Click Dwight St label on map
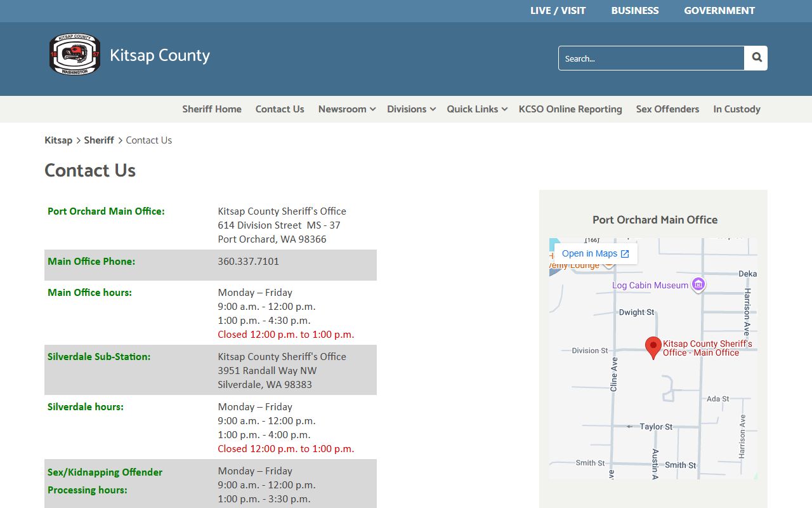 636,312
